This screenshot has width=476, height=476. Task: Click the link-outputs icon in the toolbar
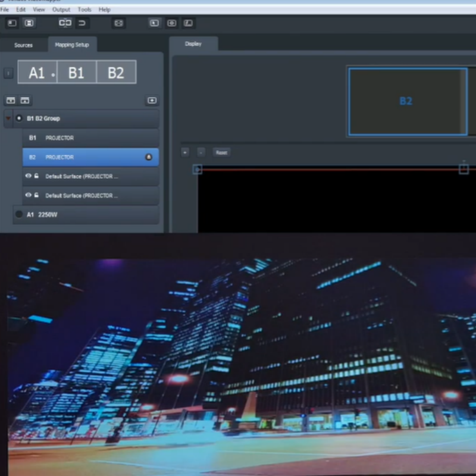tap(65, 23)
